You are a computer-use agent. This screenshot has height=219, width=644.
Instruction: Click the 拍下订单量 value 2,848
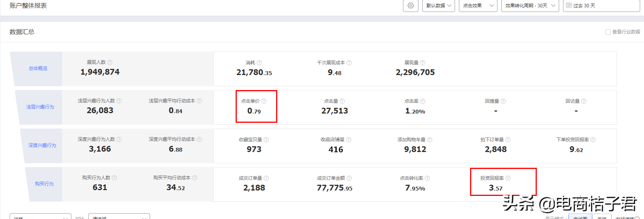point(496,149)
